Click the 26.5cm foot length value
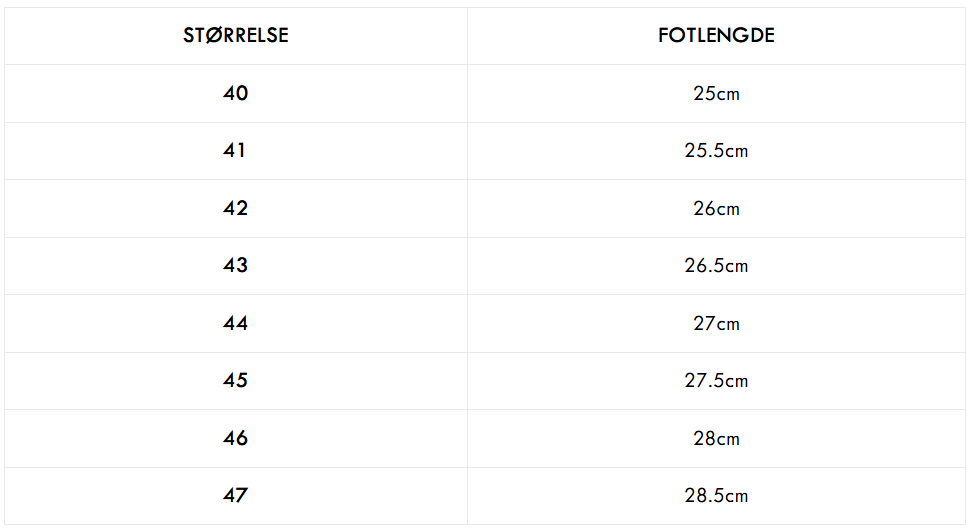Image resolution: width=970 pixels, height=530 pixels. click(716, 265)
